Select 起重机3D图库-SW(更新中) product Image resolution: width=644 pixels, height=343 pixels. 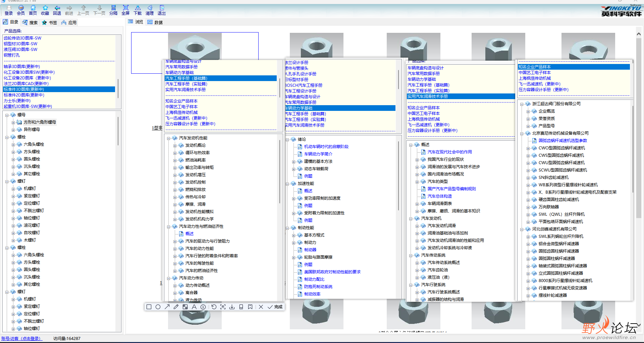(28, 107)
